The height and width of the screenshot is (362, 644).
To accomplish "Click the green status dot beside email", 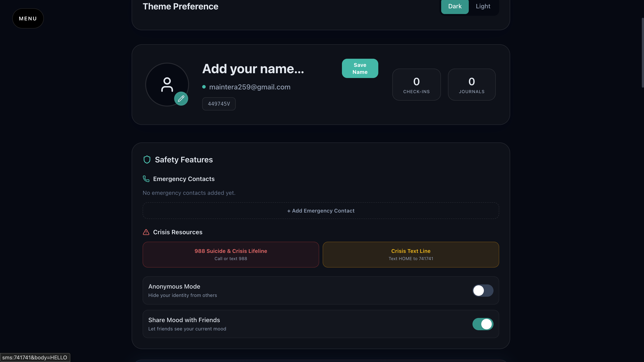I will tap(204, 87).
